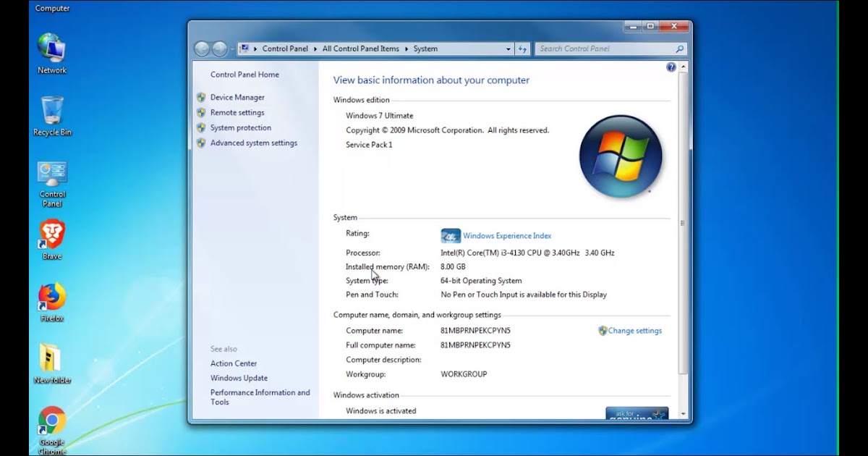Click the vertical scrollbar thumb
The image size is (868, 456).
click(684, 224)
